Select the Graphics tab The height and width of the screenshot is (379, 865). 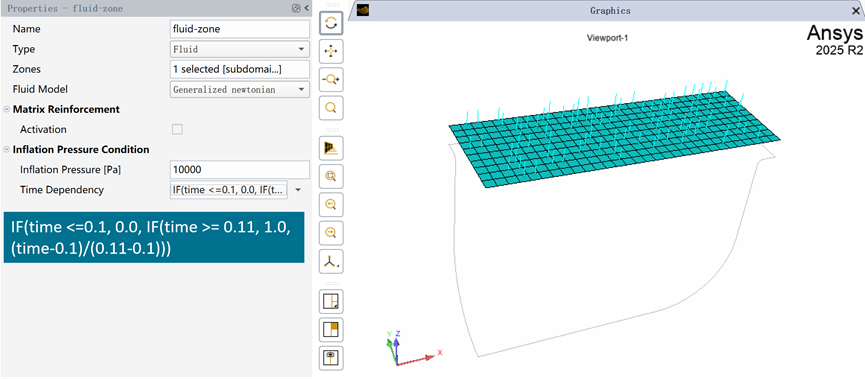(610, 10)
